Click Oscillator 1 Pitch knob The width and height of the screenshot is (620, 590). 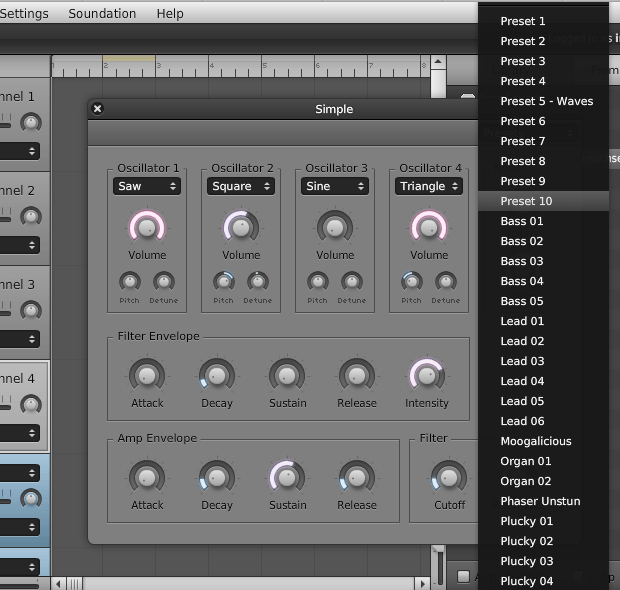click(x=130, y=282)
